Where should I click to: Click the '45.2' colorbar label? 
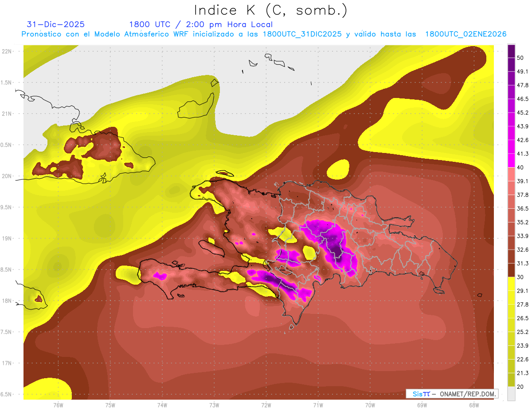tap(522, 113)
